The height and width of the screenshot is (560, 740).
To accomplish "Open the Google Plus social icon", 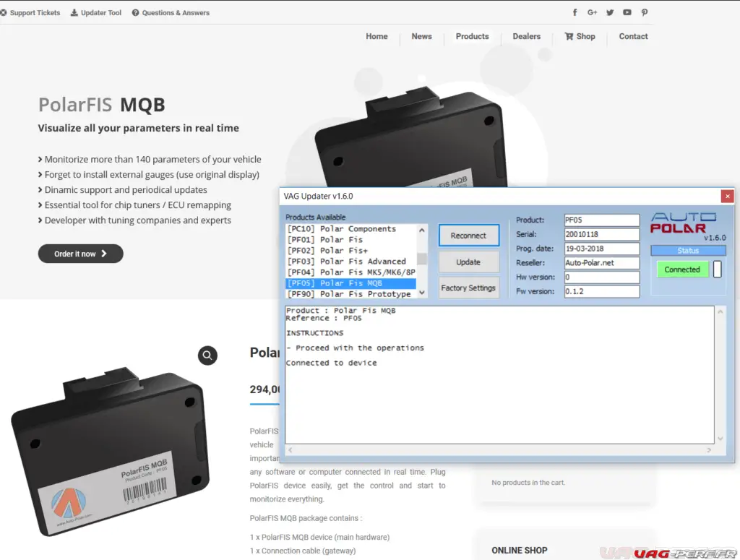I will pyautogui.click(x=593, y=13).
